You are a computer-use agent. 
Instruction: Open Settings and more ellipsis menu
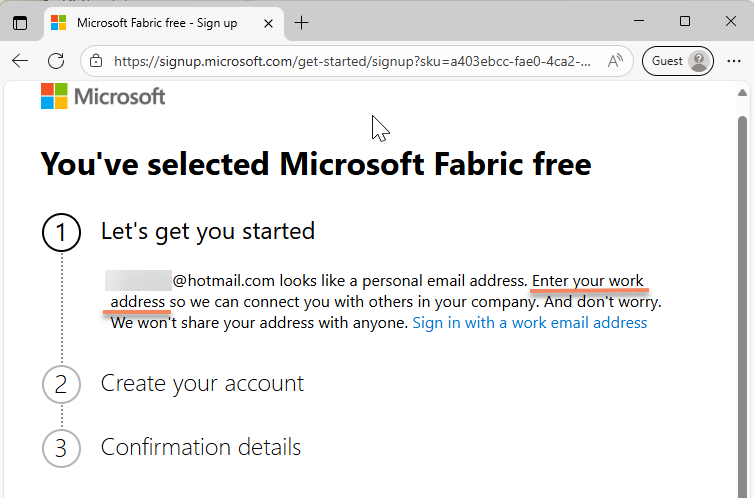tap(733, 61)
